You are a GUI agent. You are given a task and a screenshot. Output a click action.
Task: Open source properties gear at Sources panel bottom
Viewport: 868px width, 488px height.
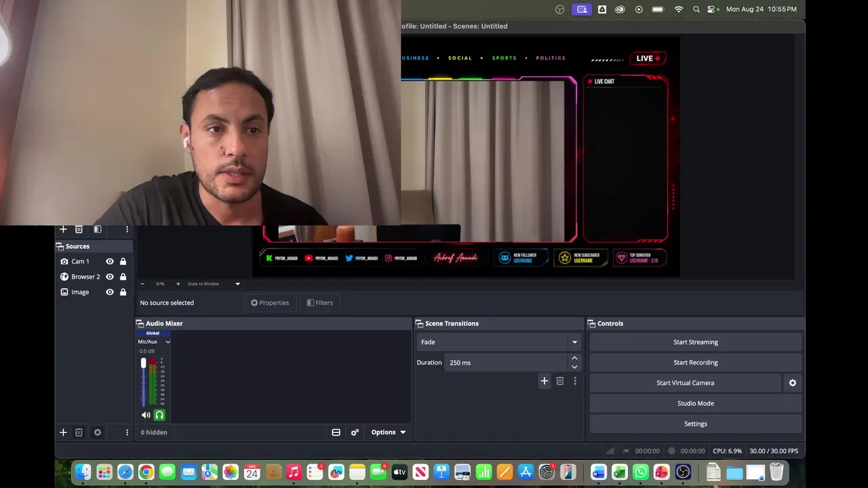pos(97,432)
